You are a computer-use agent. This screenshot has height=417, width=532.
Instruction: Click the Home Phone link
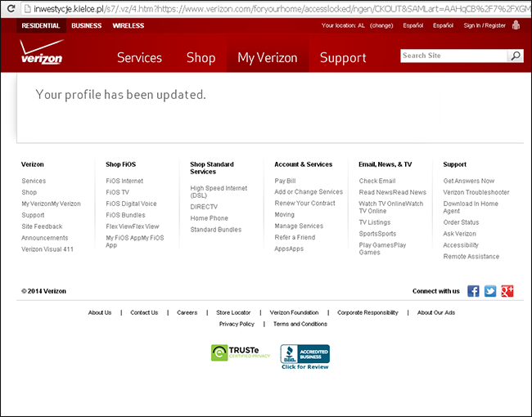(x=209, y=218)
